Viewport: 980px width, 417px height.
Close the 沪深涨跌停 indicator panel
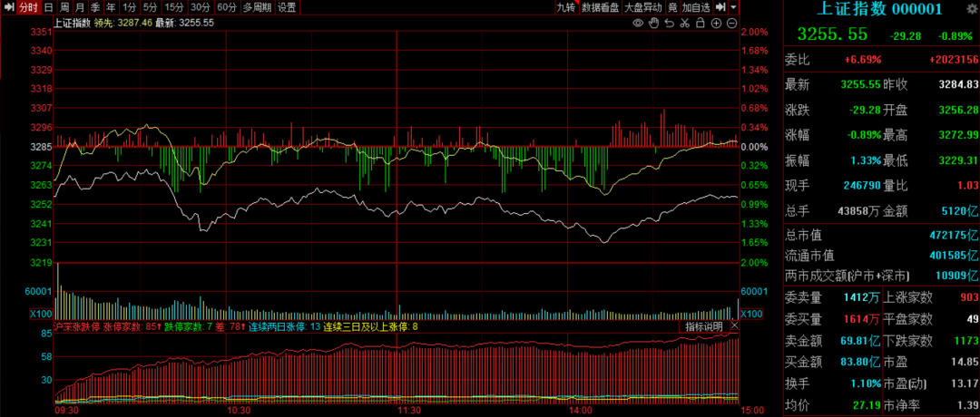(734, 325)
